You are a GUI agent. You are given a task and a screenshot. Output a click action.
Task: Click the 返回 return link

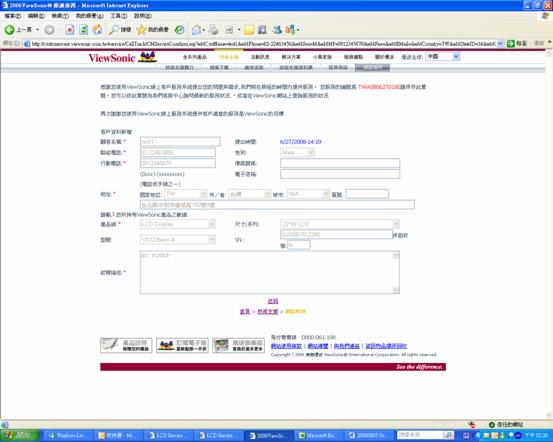point(273,301)
